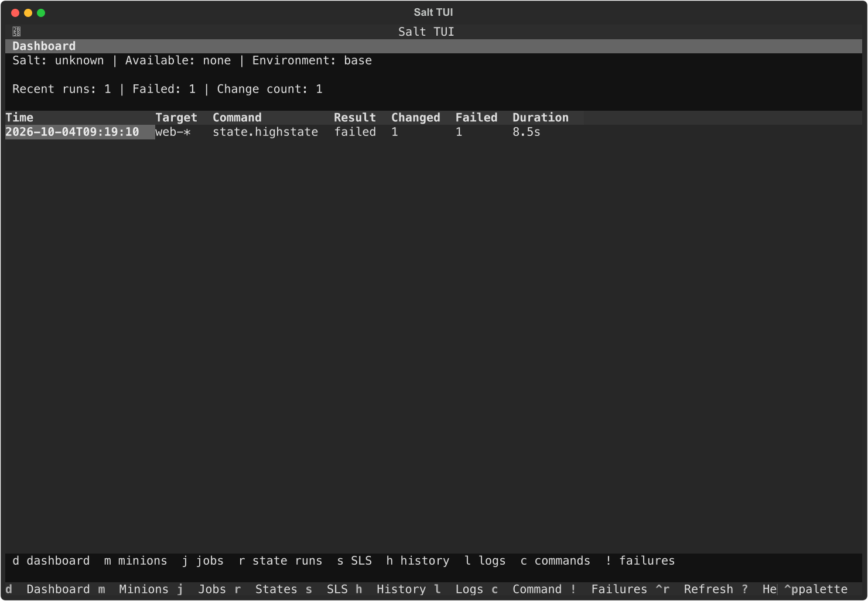Sort by the Duration column header

click(x=541, y=118)
